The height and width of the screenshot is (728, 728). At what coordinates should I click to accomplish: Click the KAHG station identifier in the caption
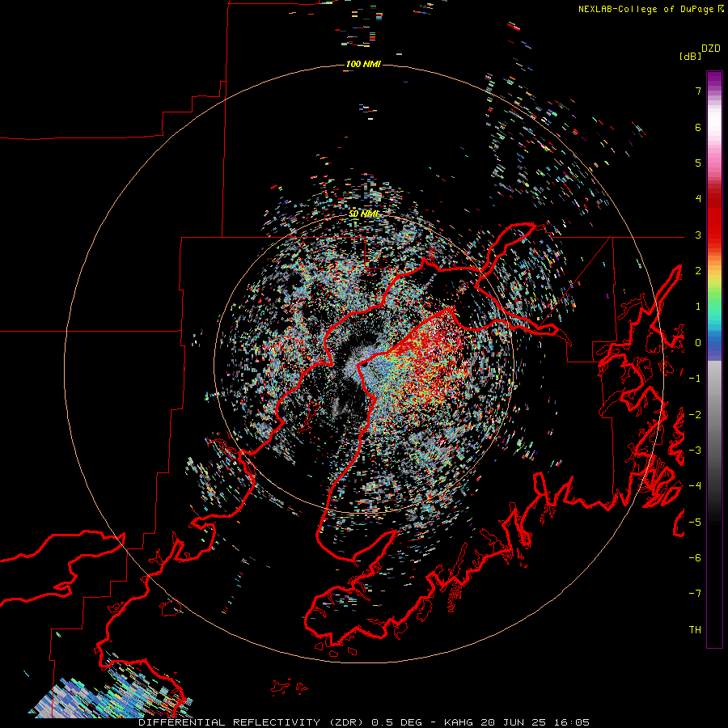point(459,722)
